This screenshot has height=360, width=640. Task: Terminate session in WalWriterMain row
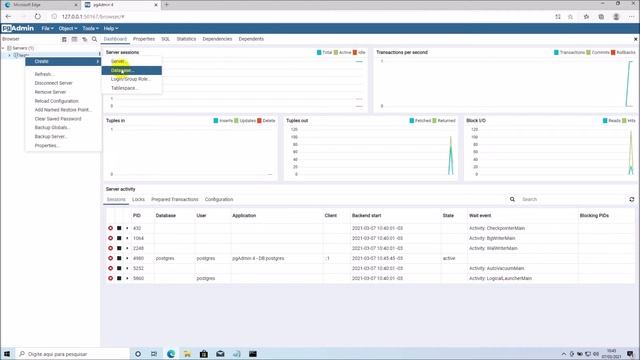[x=110, y=248]
